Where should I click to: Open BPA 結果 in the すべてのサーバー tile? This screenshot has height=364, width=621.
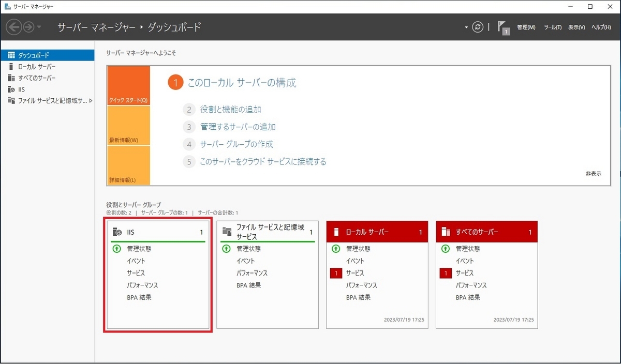468,298
